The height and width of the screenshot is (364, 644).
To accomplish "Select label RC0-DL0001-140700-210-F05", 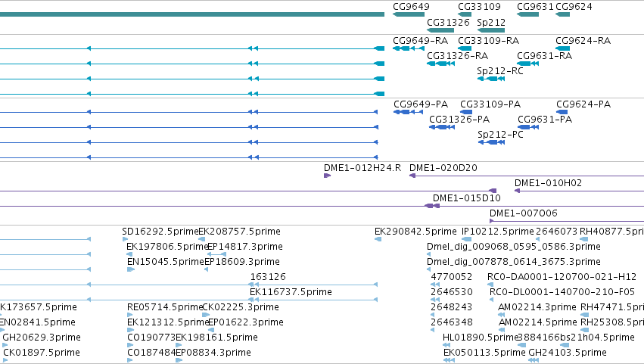I will [562, 292].
